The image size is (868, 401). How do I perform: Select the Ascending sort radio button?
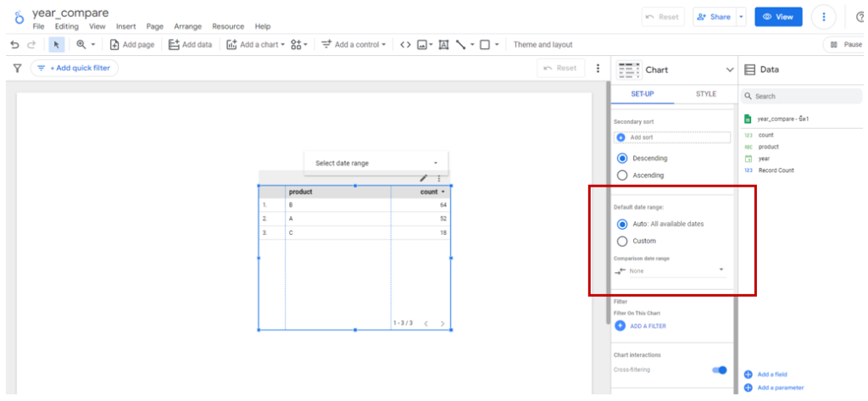[622, 175]
